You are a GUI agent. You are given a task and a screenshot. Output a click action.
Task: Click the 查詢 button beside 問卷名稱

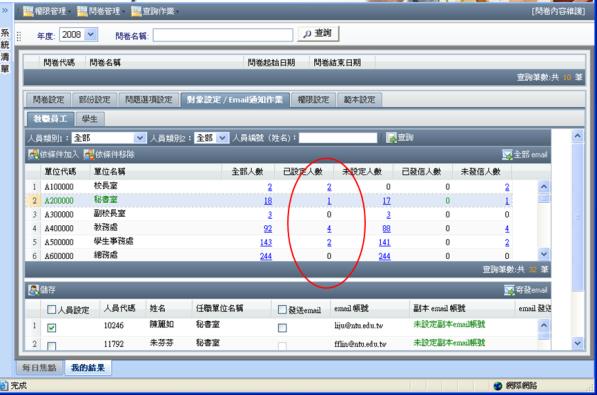tap(318, 34)
